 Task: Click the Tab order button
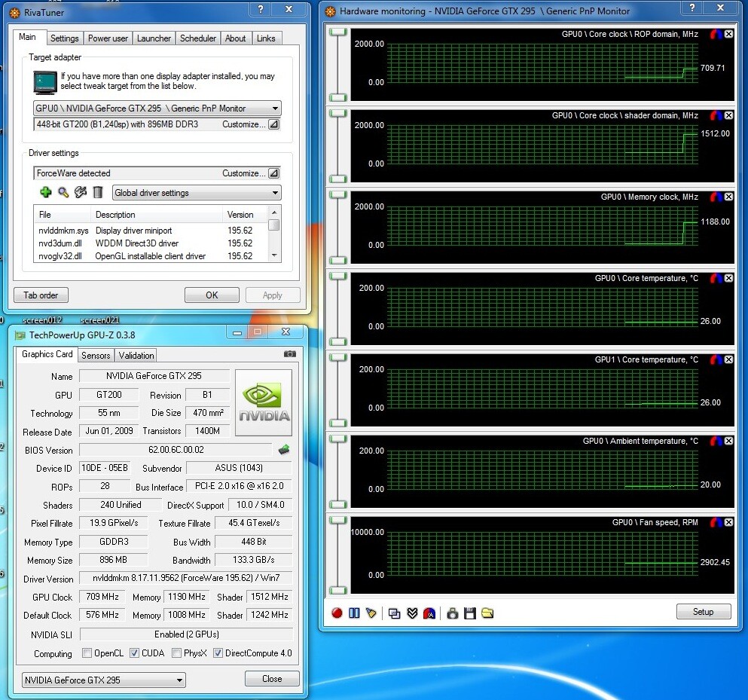pyautogui.click(x=41, y=295)
